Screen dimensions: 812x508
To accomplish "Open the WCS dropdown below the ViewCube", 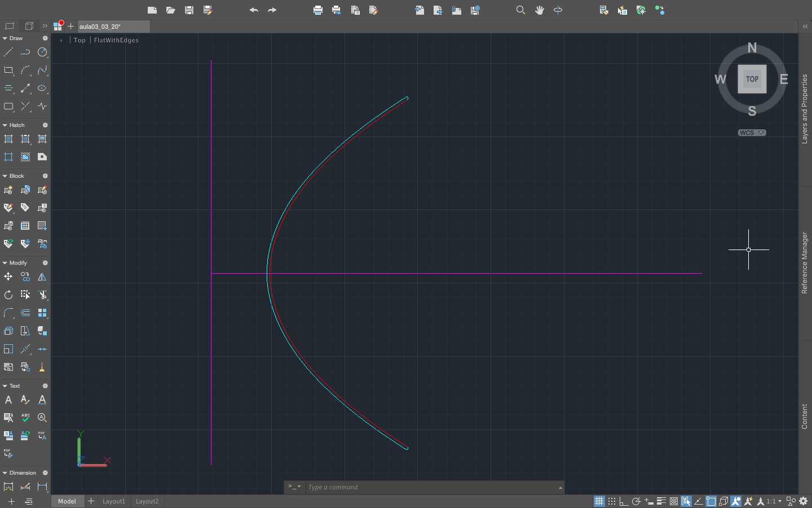I will pyautogui.click(x=751, y=133).
